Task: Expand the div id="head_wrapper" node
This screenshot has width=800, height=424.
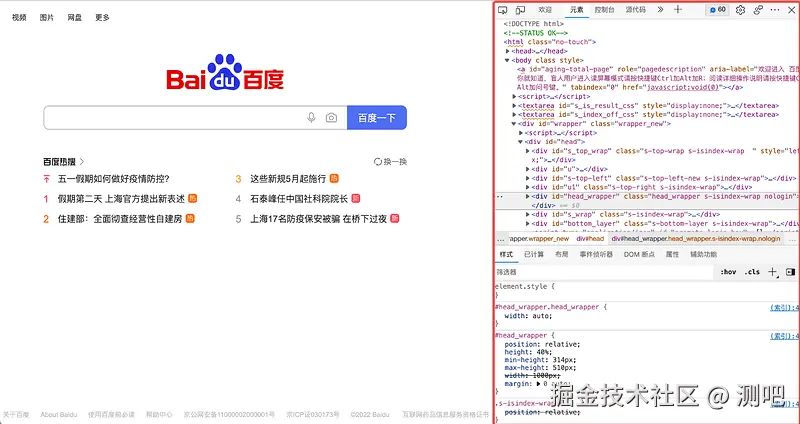Action: [x=528, y=196]
